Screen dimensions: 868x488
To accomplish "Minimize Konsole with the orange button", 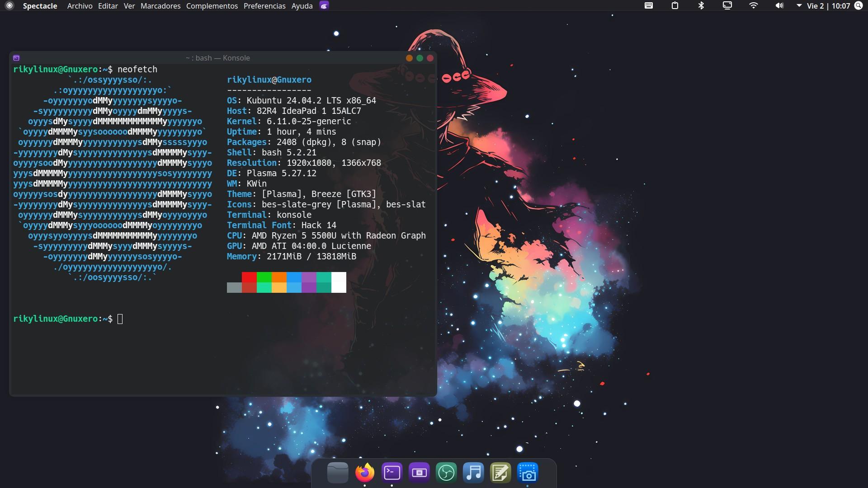I will pos(409,58).
